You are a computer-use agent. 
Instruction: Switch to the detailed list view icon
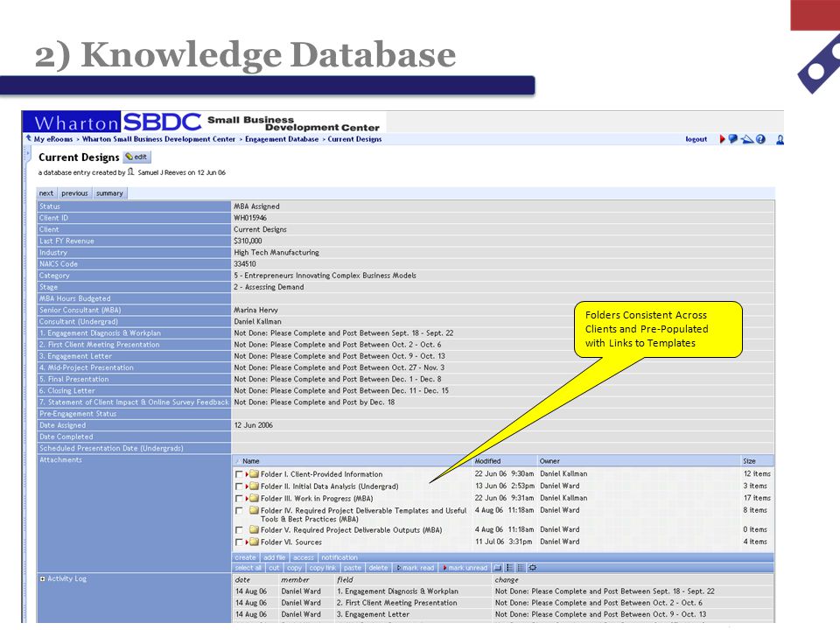click(x=509, y=568)
